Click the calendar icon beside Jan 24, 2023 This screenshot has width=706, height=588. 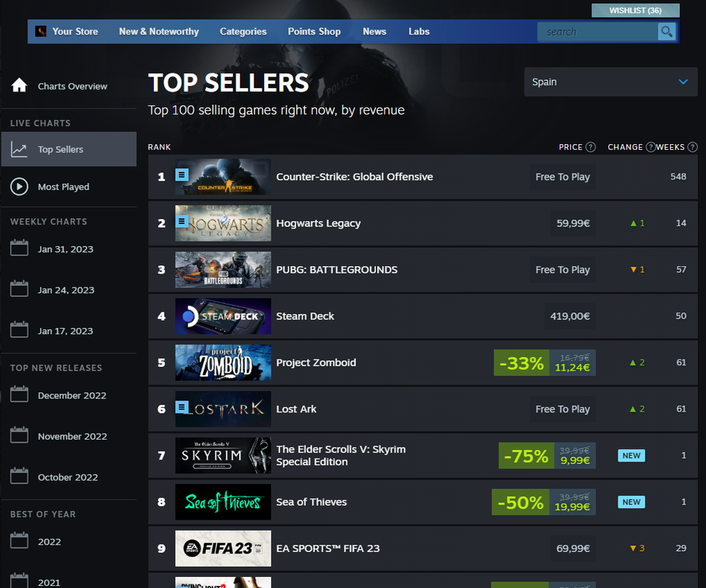tap(19, 289)
